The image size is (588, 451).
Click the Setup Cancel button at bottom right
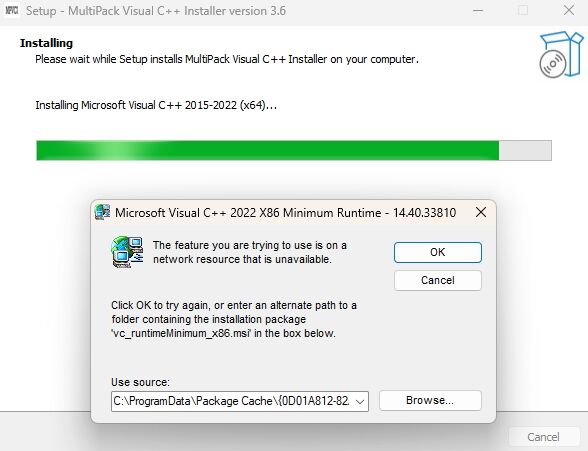coord(543,437)
